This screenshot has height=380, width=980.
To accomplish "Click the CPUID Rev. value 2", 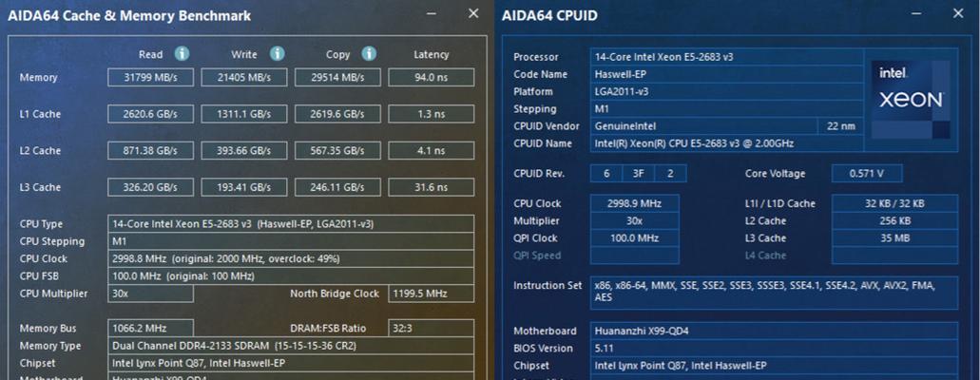I will tap(670, 174).
